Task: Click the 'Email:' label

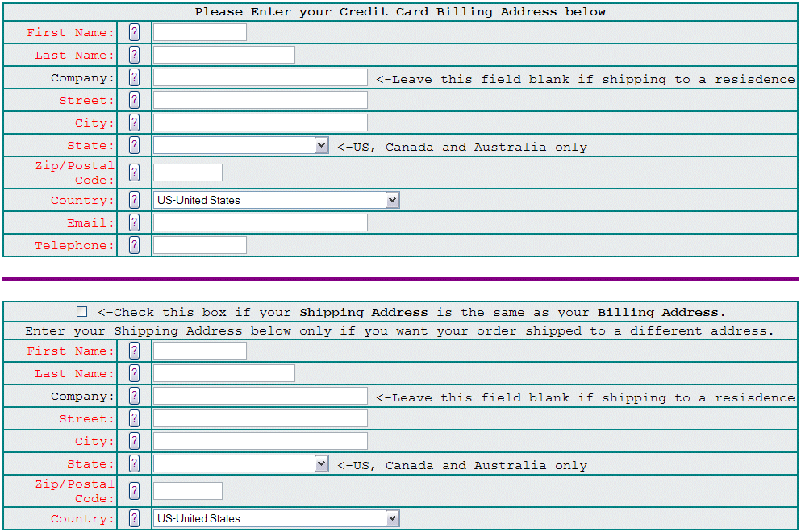Action: [90, 222]
